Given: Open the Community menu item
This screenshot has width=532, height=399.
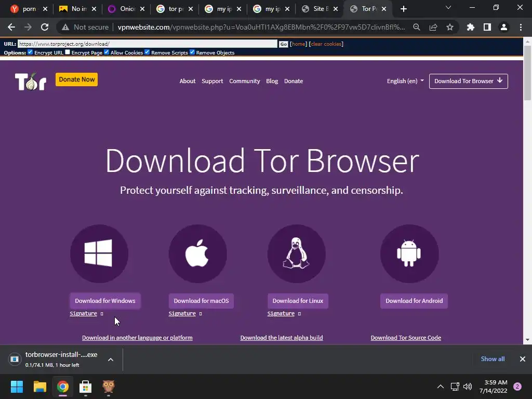Looking at the screenshot, I should click(x=244, y=81).
